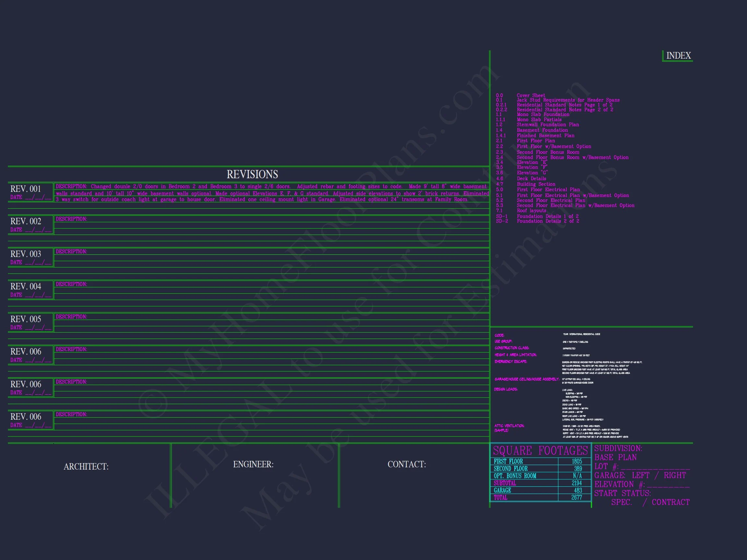Image resolution: width=747 pixels, height=560 pixels.
Task: Click the REV. 001 label
Action: pos(26,189)
